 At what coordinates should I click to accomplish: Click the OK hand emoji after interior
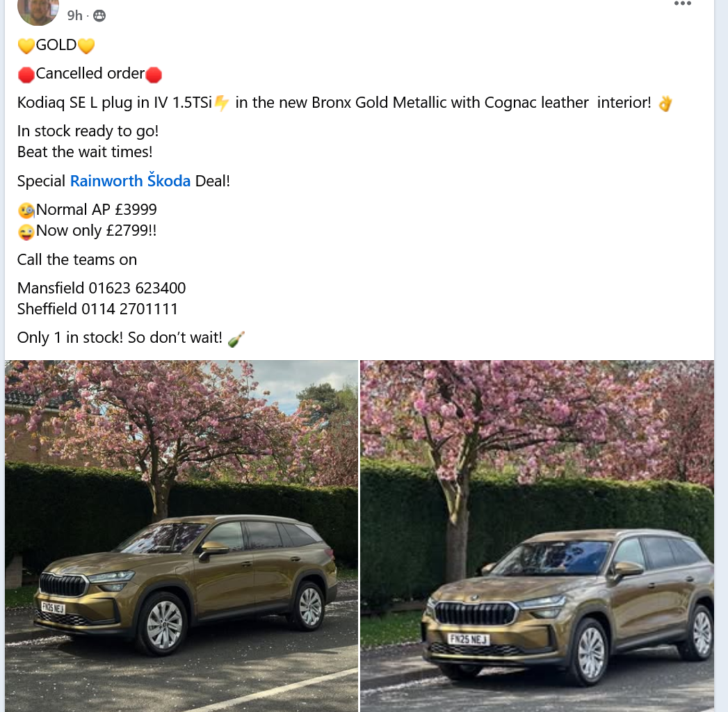(x=665, y=103)
